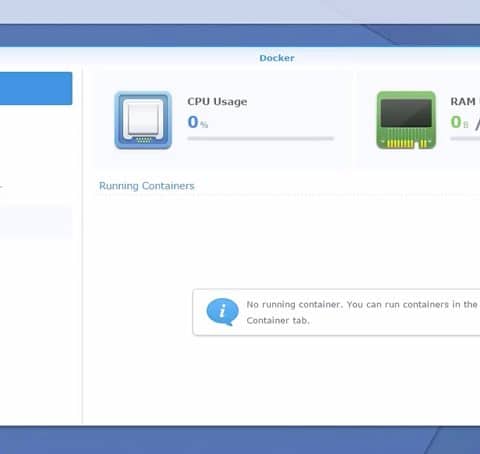480x454 pixels.
Task: Click the Docker window title
Action: (277, 58)
